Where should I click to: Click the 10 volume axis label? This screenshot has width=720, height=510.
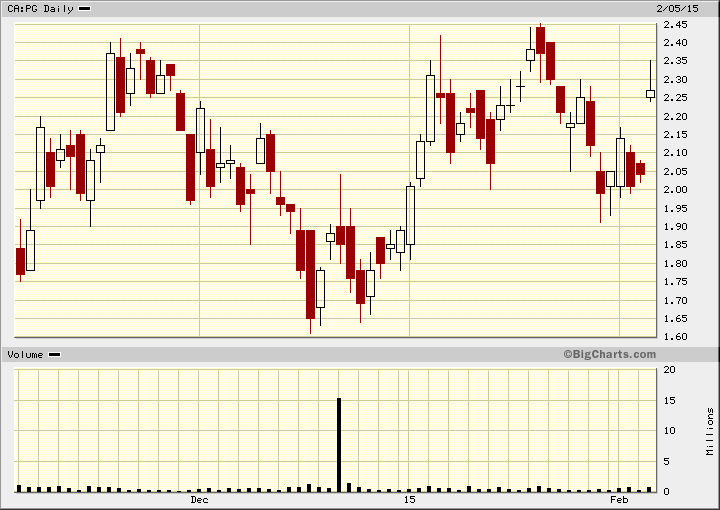(x=669, y=431)
